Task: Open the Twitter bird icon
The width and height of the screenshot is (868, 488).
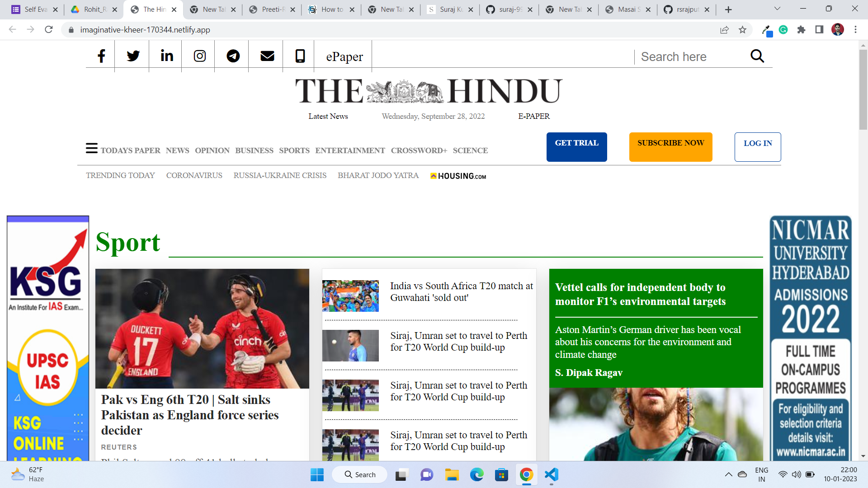Action: click(133, 56)
